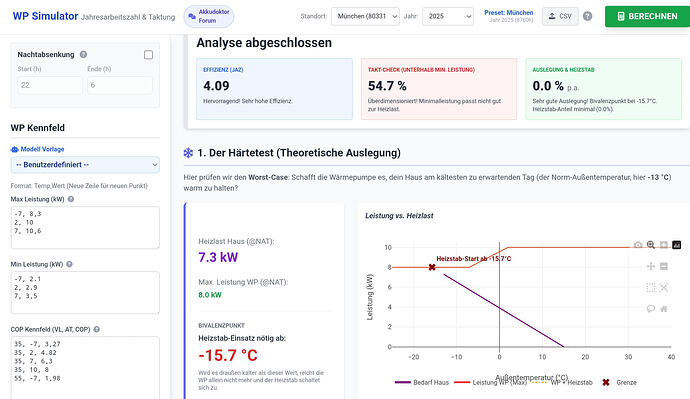Click the reset axes home icon in chart toolbar
This screenshot has height=399, width=690.
click(664, 309)
